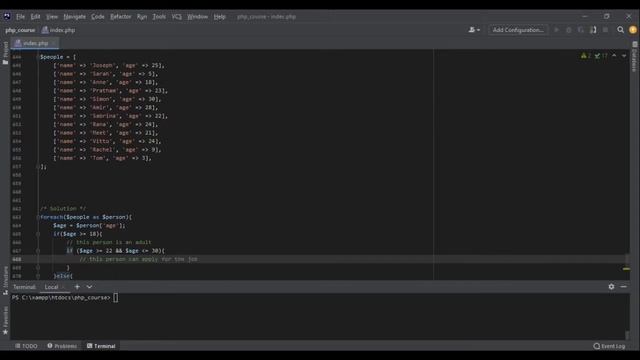Open the Edit menu
This screenshot has height=360, width=640.
36,17
